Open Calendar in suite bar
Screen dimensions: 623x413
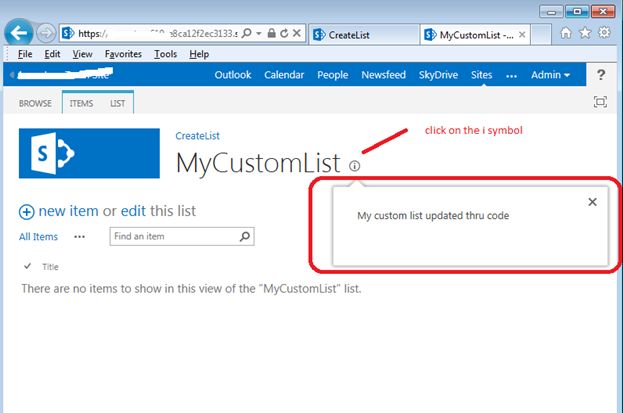(284, 75)
